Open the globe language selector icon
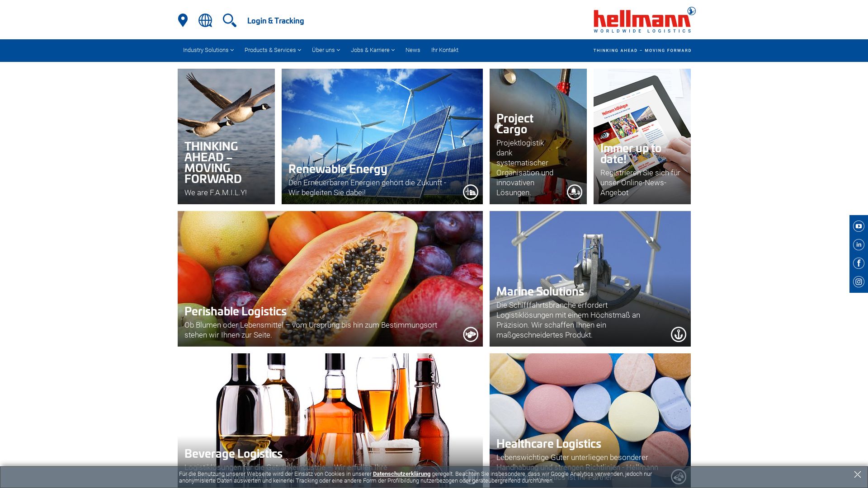The image size is (868, 488). coord(205,20)
